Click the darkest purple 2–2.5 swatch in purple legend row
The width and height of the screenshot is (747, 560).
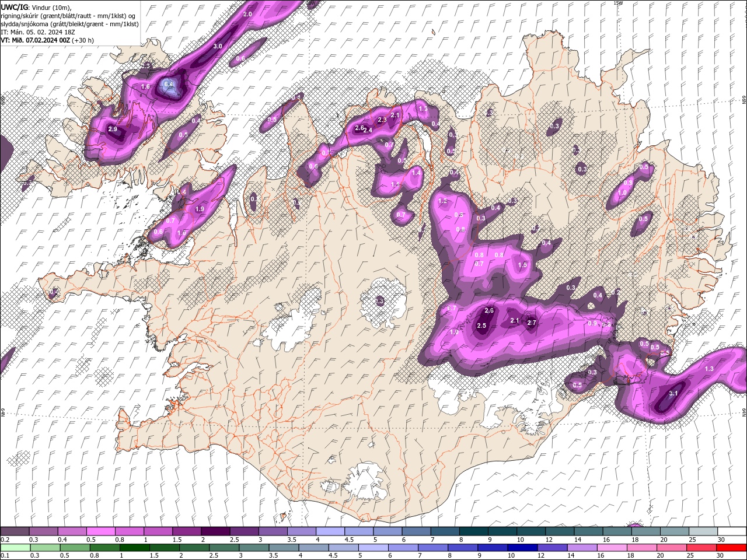215,531
